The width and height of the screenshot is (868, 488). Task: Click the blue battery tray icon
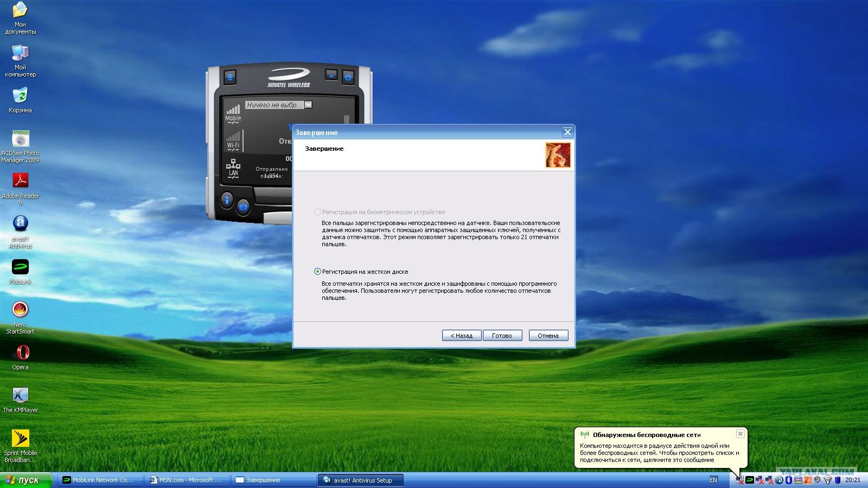click(x=838, y=480)
